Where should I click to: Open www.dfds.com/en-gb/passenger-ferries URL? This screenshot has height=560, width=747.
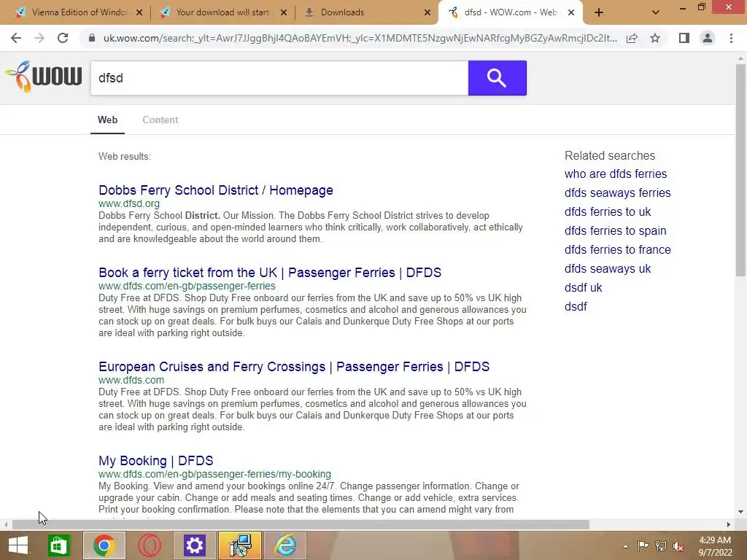187,286
